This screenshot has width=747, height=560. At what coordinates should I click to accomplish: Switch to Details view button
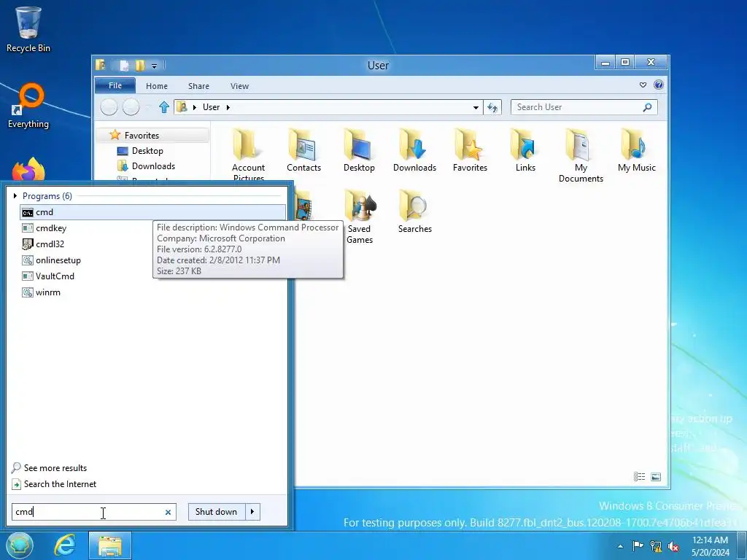[x=639, y=477]
